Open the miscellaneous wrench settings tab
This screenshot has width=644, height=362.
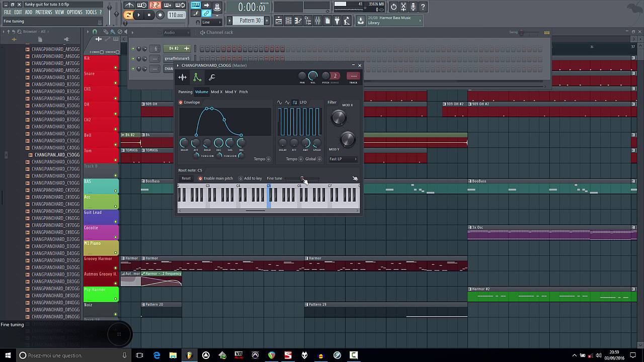click(212, 77)
